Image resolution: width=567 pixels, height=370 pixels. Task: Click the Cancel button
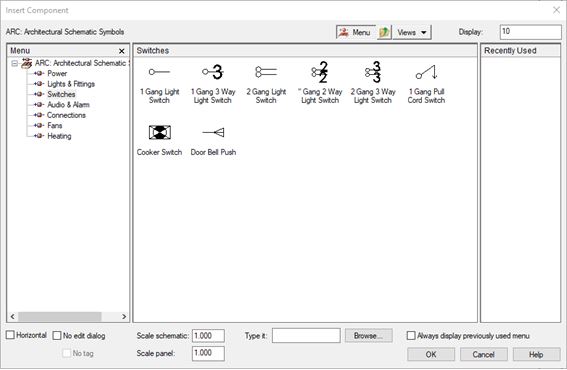[483, 354]
